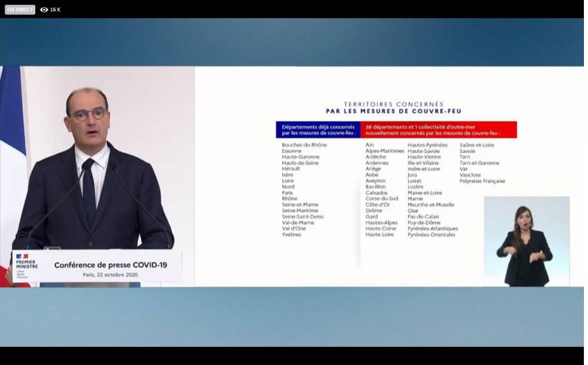Click 'Bouches-du-Rhône' in the list
Screen dimensions: 588x365
click(304, 145)
